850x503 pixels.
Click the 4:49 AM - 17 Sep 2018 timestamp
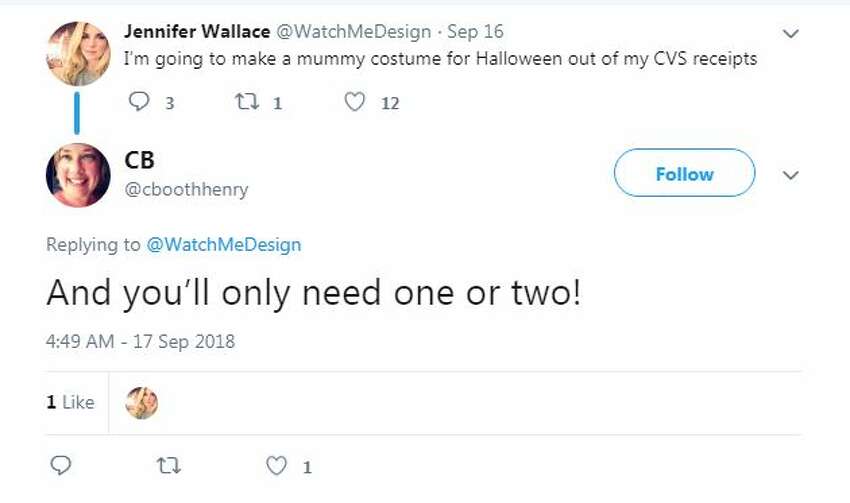click(x=140, y=341)
